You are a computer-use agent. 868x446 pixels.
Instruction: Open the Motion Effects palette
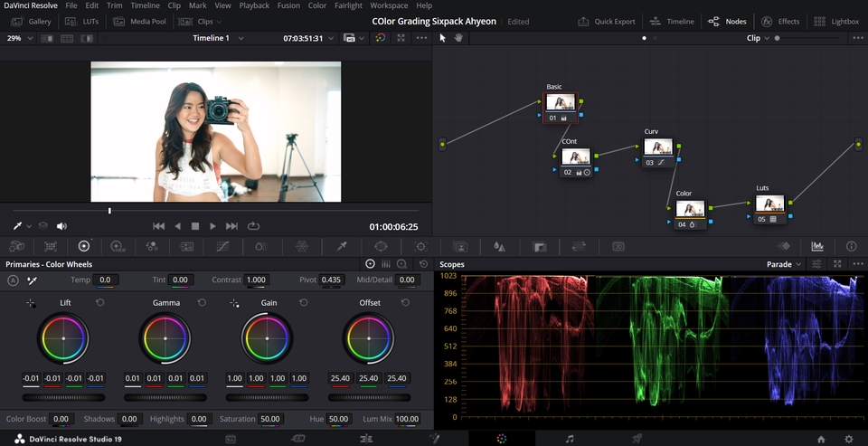186,247
